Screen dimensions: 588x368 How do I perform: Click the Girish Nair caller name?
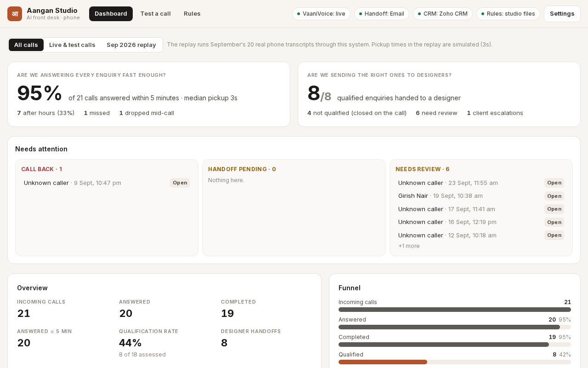413,196
